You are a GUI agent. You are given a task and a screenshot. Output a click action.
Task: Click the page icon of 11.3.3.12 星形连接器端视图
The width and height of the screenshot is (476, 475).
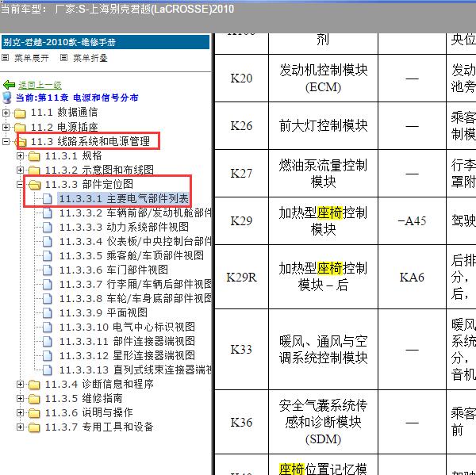point(48,356)
